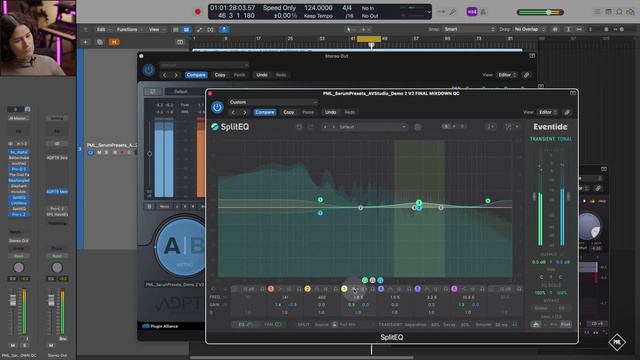Screen dimensions: 640x360
Task: Click the add track plus button
Action: point(85,42)
